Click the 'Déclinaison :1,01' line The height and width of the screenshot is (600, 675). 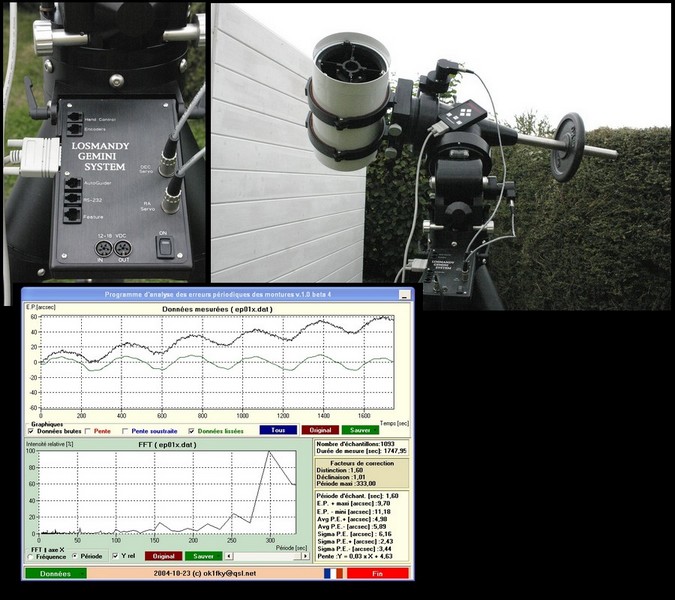pos(341,477)
